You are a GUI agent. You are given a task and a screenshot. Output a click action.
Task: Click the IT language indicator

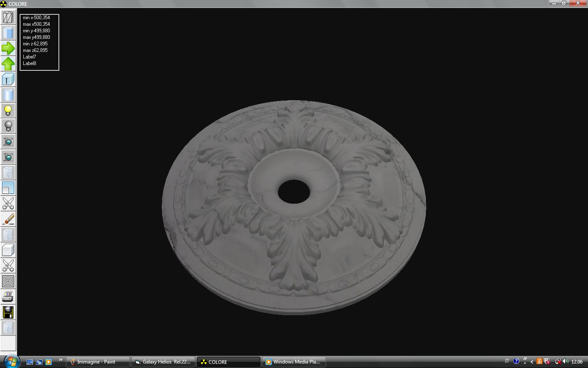pyautogui.click(x=507, y=361)
